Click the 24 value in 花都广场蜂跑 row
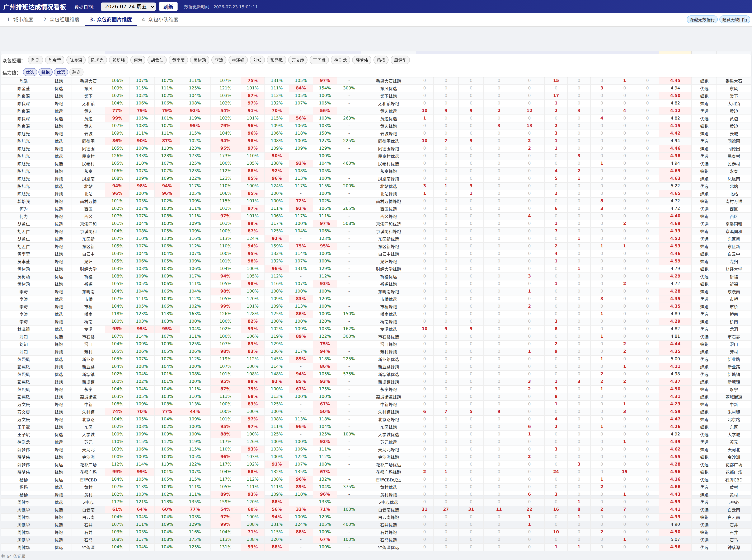The image size is (752, 560). click(556, 472)
